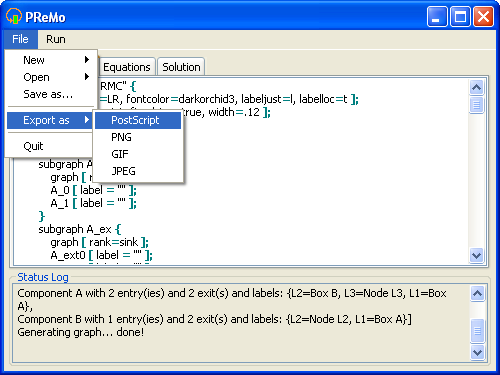Open the Run menu

(56, 39)
